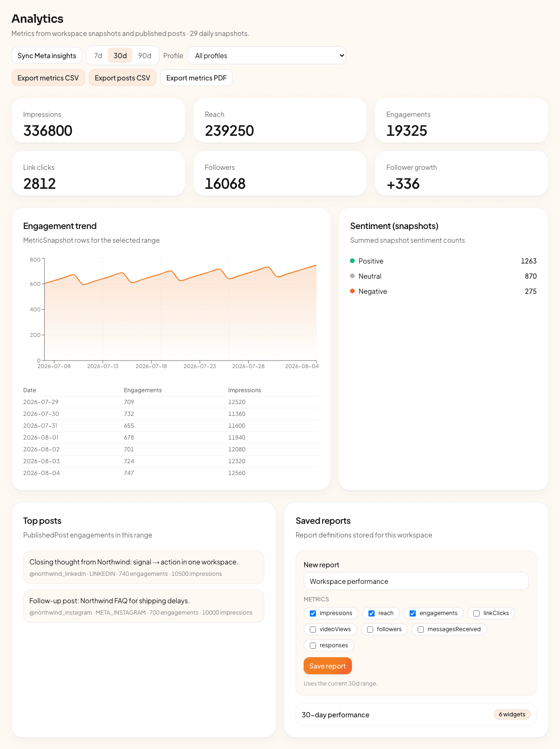Enable the responses metric checkbox
Image resolution: width=560 pixels, height=749 pixels.
click(x=313, y=645)
